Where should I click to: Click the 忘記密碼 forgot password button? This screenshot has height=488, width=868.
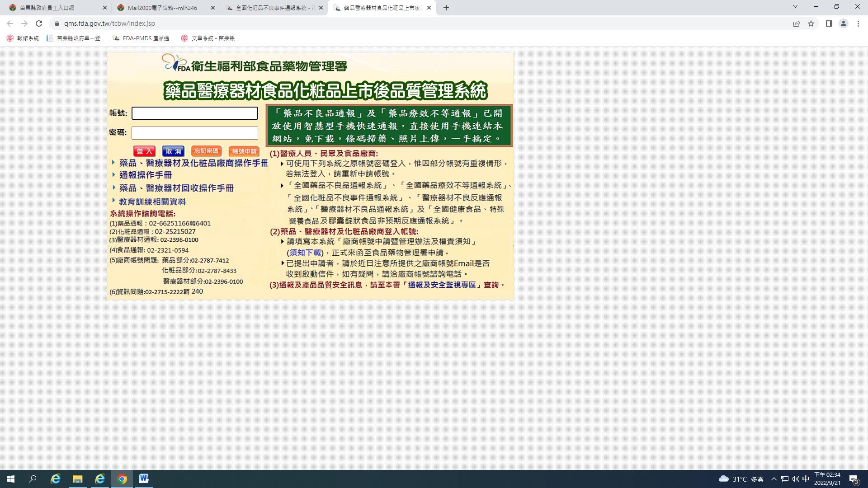pyautogui.click(x=206, y=151)
